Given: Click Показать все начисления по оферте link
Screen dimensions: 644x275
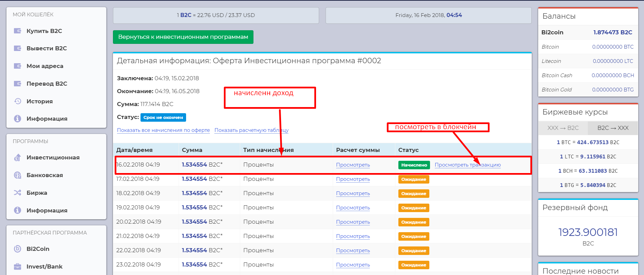Looking at the screenshot, I should click(x=163, y=130).
